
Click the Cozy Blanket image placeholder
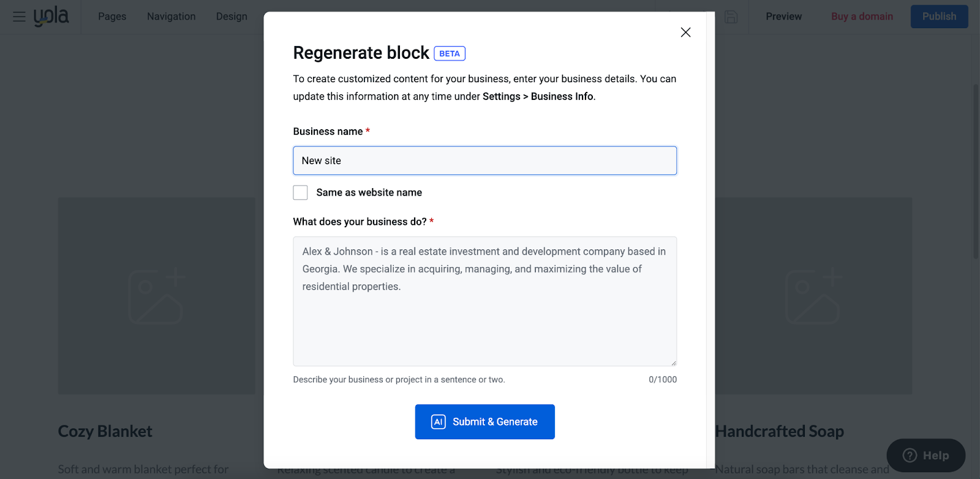pyautogui.click(x=156, y=296)
